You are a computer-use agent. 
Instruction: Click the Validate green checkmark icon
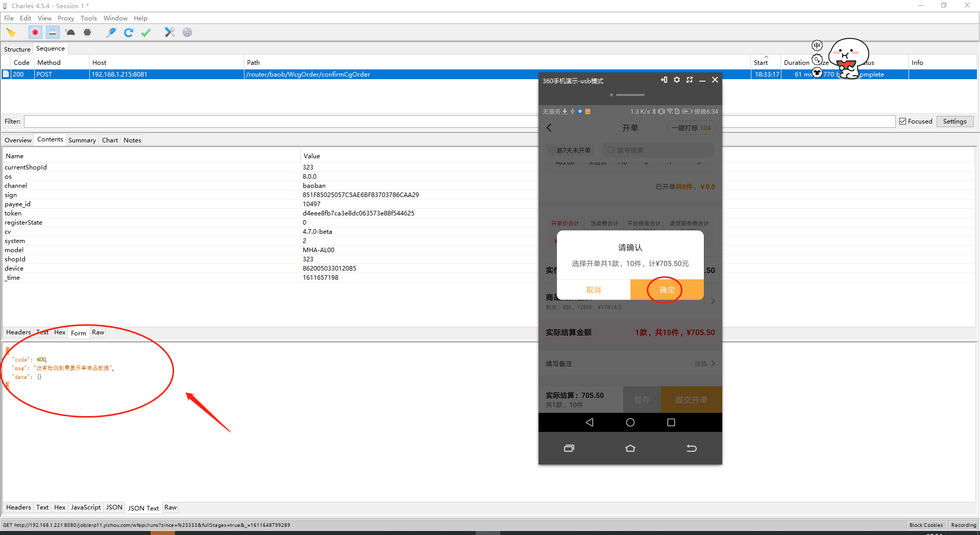point(146,33)
